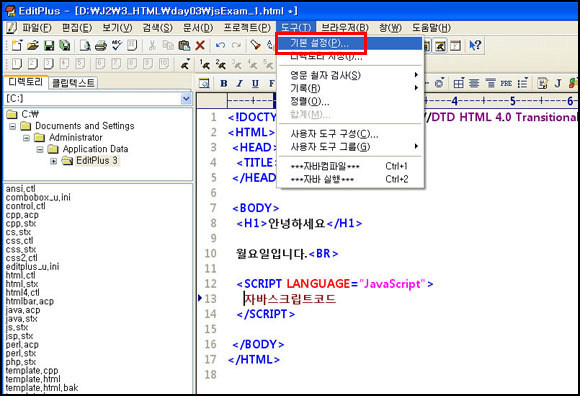This screenshot has width=580, height=396.
Task: Switch to 클립텍스트 tab
Action: pyautogui.click(x=73, y=83)
